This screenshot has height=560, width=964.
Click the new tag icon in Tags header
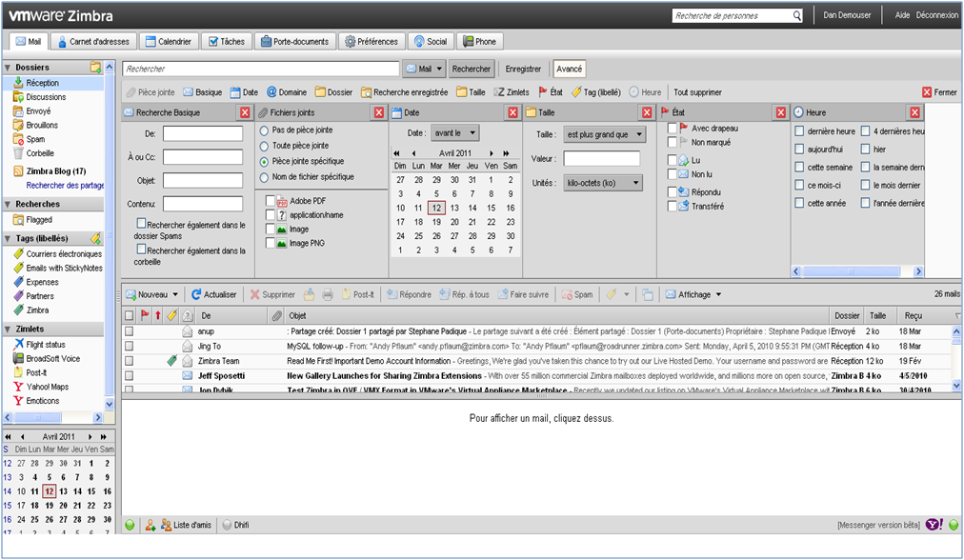[x=96, y=238]
